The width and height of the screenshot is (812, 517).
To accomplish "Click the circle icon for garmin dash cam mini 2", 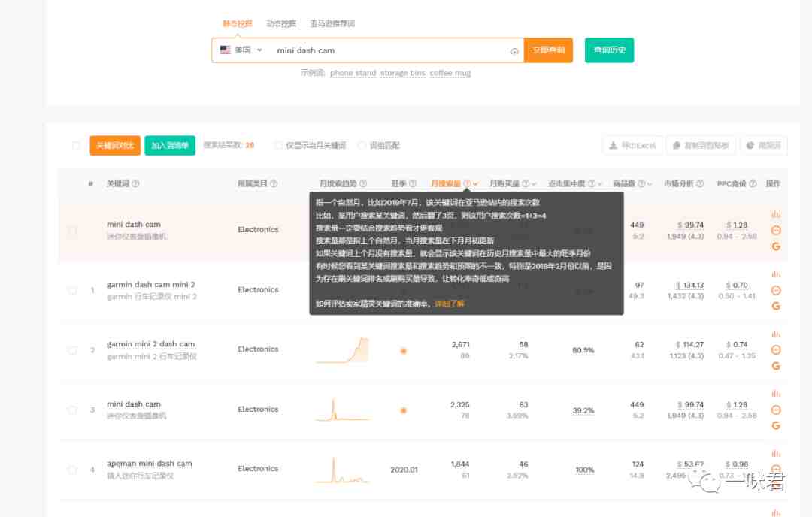I will tap(776, 290).
